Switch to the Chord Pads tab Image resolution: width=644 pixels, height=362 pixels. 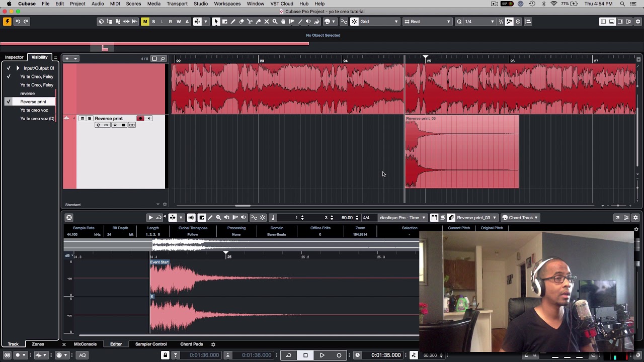(192, 344)
